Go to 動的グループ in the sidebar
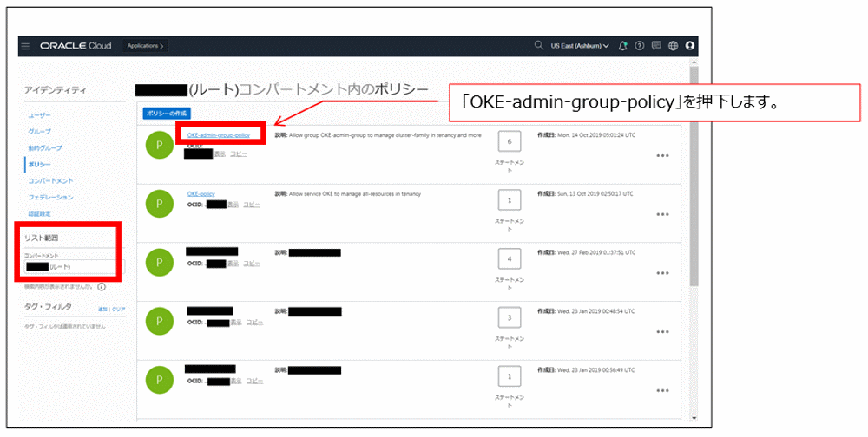 [x=45, y=148]
